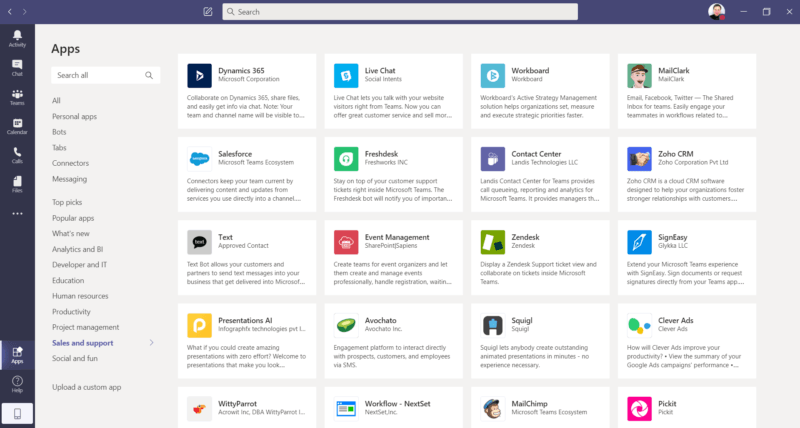Viewport: 800px width, 428px height.
Task: Click the Zendesk app icon
Action: tap(493, 242)
